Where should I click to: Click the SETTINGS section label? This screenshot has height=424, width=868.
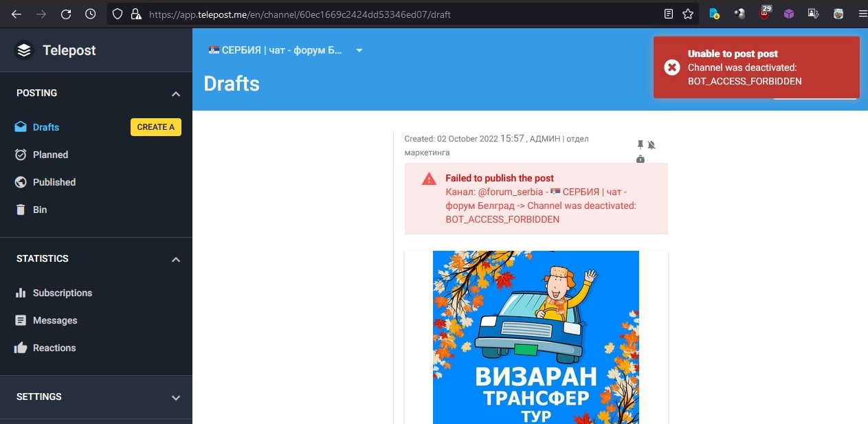pyautogui.click(x=39, y=397)
